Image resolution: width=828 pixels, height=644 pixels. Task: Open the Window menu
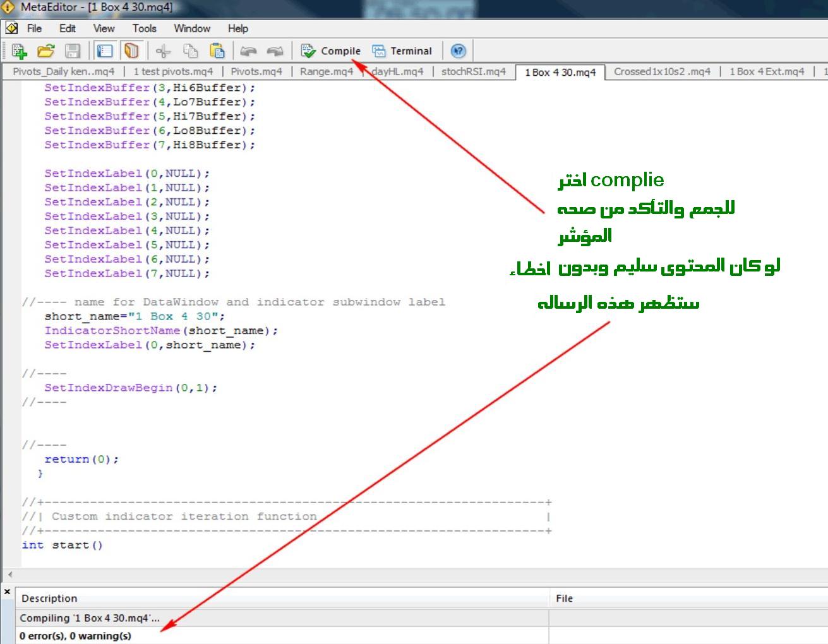192,28
